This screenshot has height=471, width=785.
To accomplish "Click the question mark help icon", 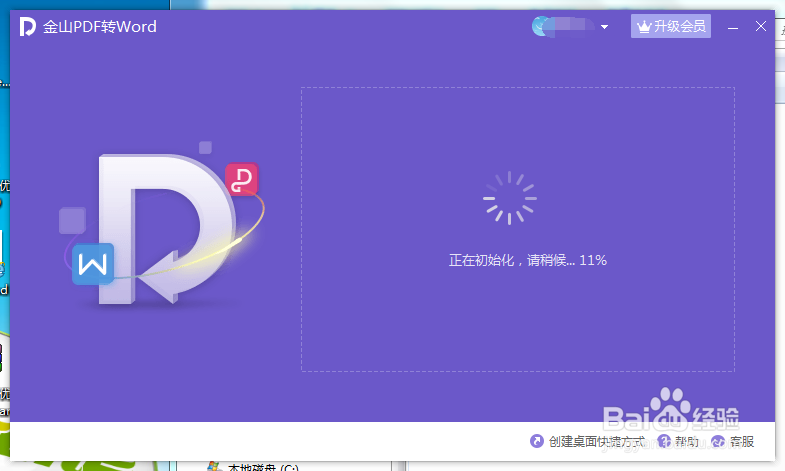I will (664, 441).
